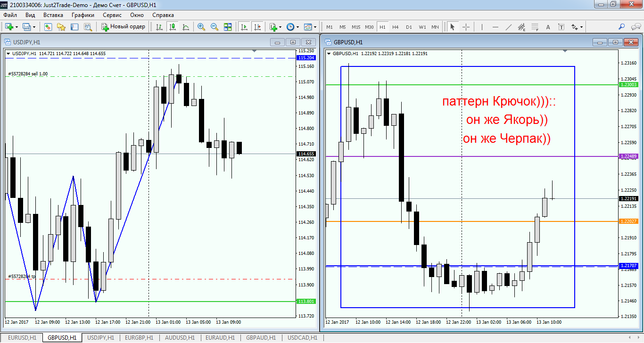This screenshot has height=343, width=644.
Task: Select the Equidistant Channel tool
Action: (x=521, y=27)
